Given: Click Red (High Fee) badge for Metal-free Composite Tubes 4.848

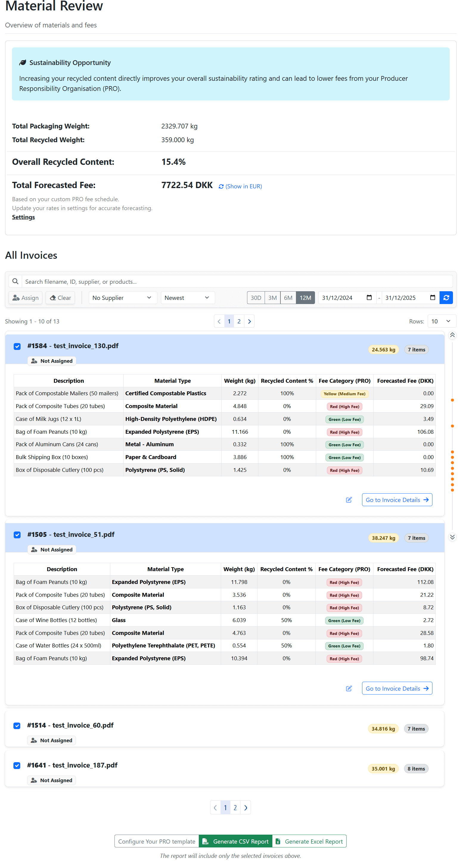Looking at the screenshot, I should pos(344,406).
